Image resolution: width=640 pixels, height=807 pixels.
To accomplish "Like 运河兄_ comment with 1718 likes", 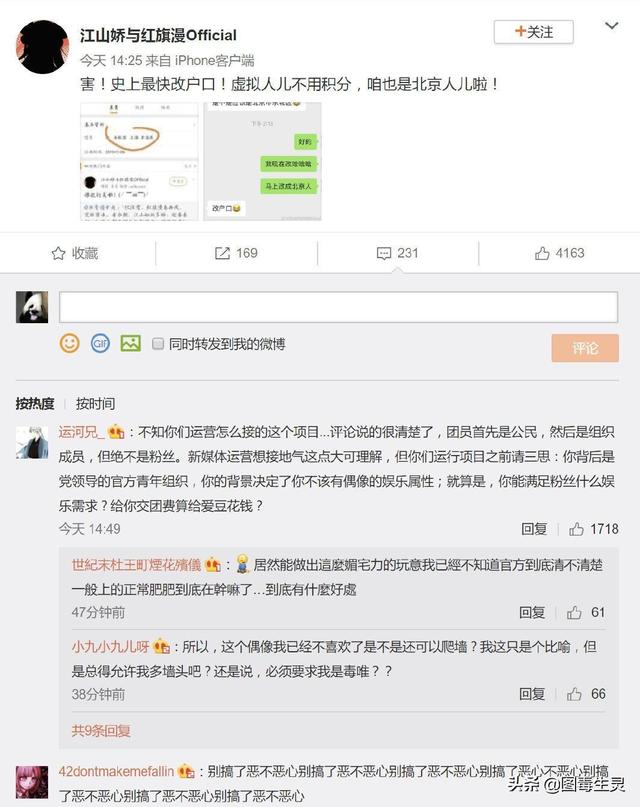I will [576, 529].
